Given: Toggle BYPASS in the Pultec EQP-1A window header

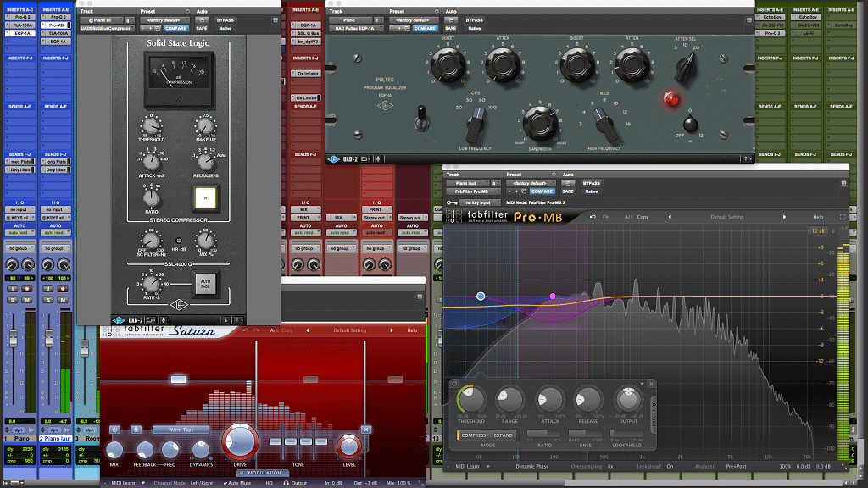Looking at the screenshot, I should coord(475,20).
